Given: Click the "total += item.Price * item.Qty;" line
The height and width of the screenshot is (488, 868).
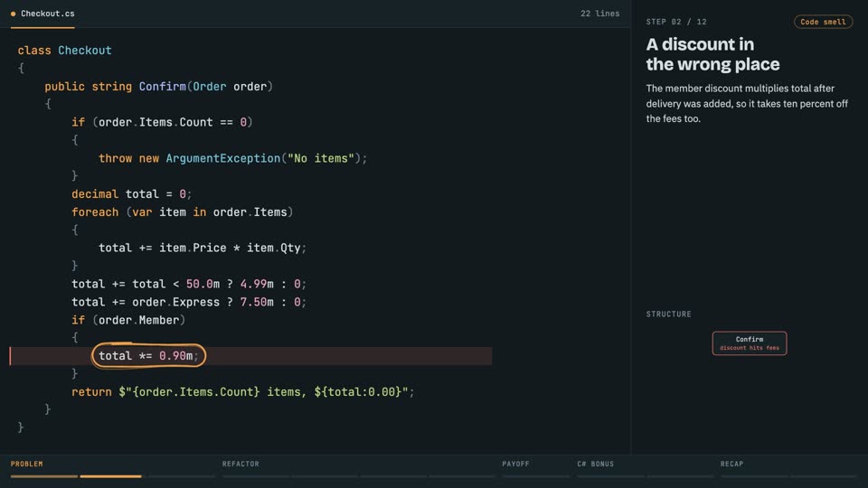Looking at the screenshot, I should [x=203, y=248].
